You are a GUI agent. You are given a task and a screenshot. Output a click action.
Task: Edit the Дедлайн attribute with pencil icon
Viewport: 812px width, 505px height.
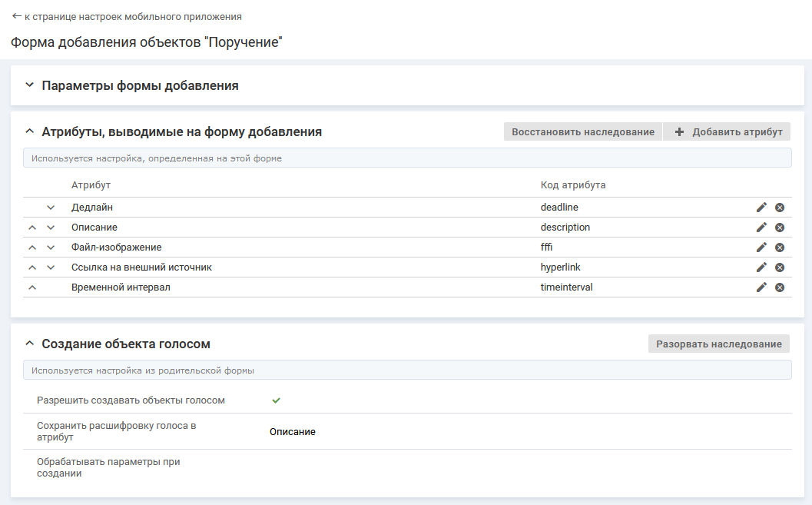[761, 208]
